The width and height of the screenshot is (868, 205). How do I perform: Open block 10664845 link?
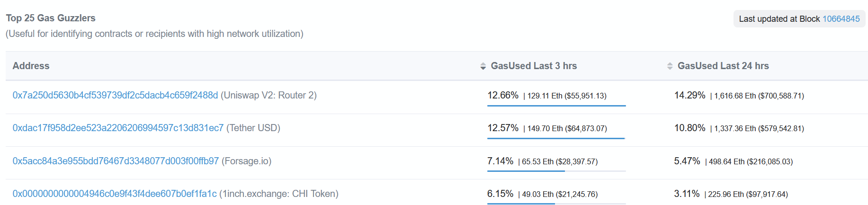click(841, 19)
